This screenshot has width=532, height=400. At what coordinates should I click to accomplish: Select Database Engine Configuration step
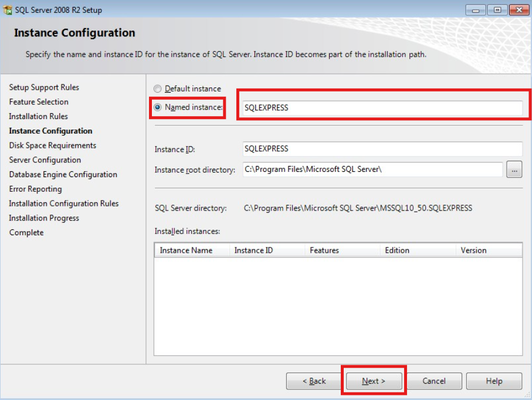[63, 174]
